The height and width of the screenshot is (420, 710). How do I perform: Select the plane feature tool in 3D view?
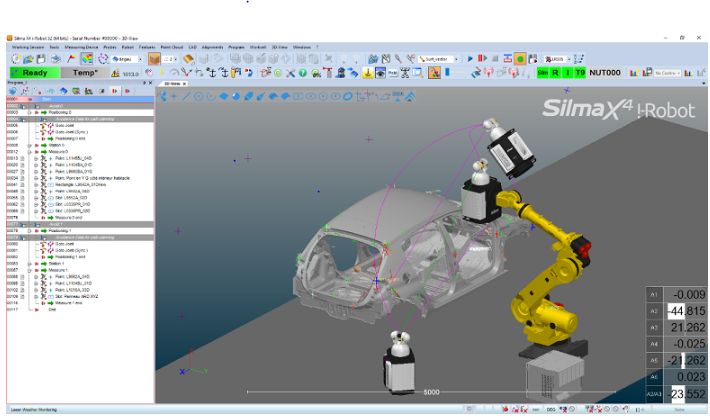coord(224,96)
